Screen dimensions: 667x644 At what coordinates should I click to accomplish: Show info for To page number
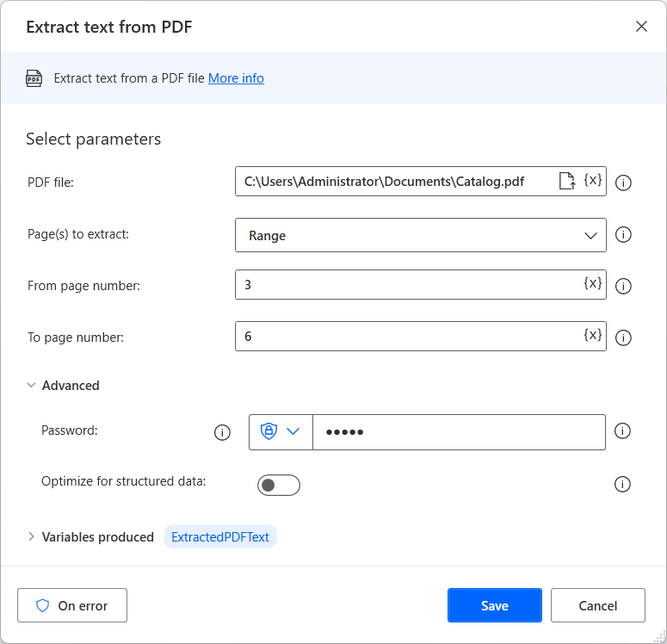click(623, 337)
